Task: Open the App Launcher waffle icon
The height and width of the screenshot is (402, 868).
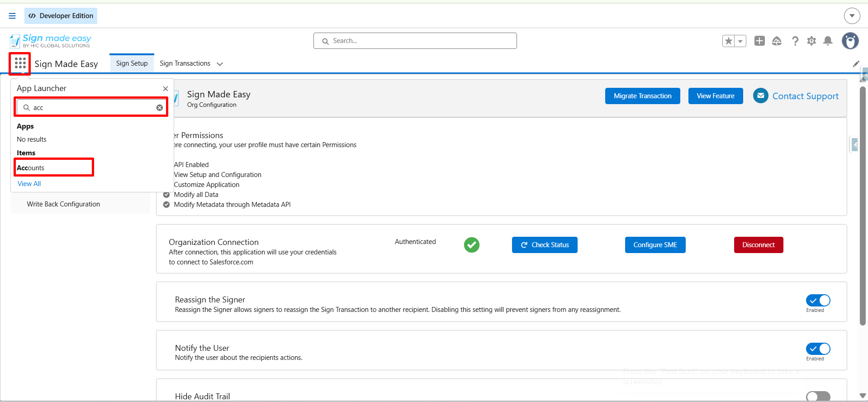Action: [x=20, y=63]
